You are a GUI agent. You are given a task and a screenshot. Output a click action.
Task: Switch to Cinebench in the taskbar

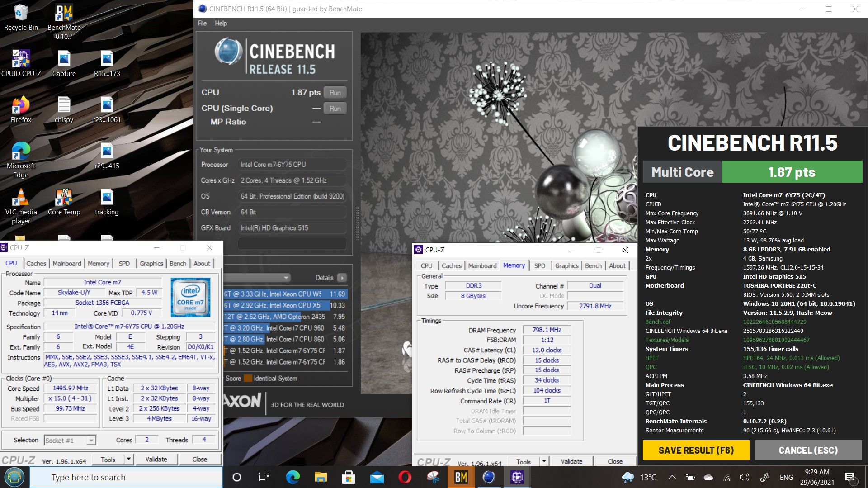click(489, 477)
